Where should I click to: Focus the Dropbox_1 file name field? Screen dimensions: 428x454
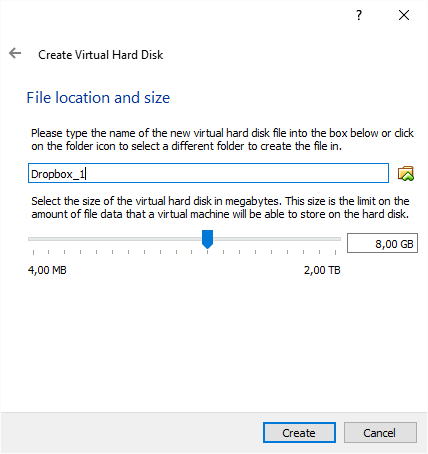[x=208, y=173]
